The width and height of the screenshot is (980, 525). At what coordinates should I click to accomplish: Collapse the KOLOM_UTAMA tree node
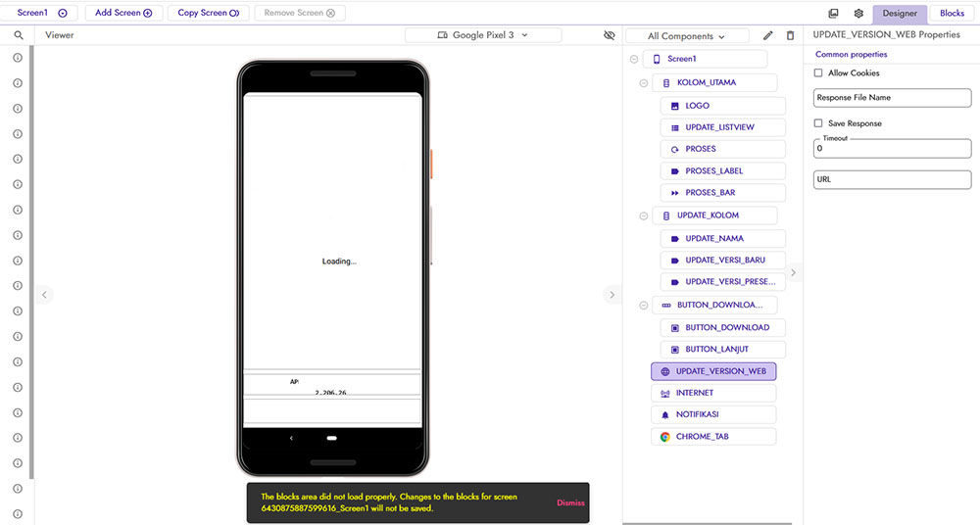coord(643,83)
